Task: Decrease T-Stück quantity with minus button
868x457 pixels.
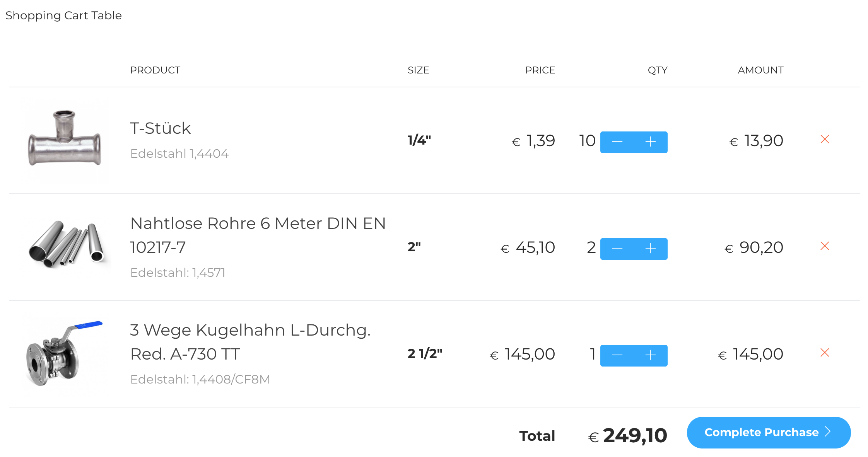Action: (617, 142)
